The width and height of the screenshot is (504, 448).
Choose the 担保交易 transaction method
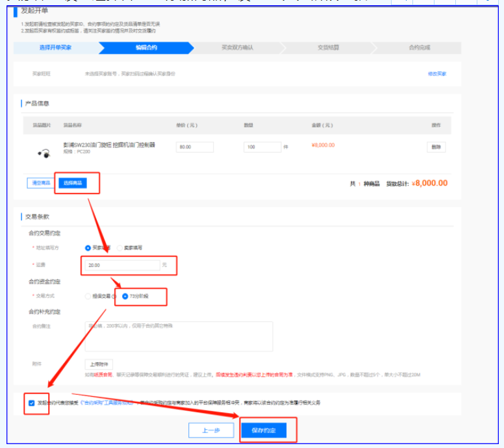[89, 296]
